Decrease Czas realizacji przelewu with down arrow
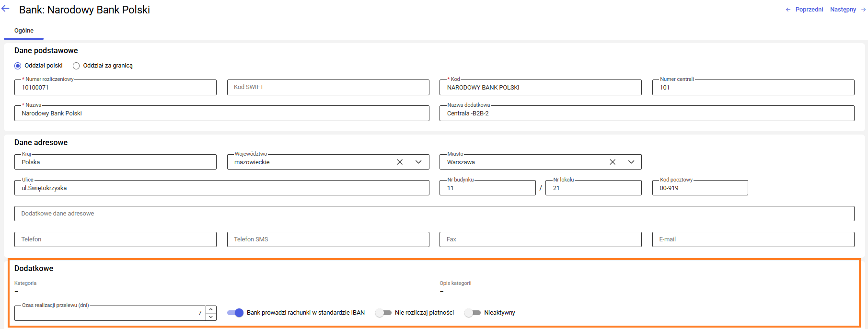 211,317
